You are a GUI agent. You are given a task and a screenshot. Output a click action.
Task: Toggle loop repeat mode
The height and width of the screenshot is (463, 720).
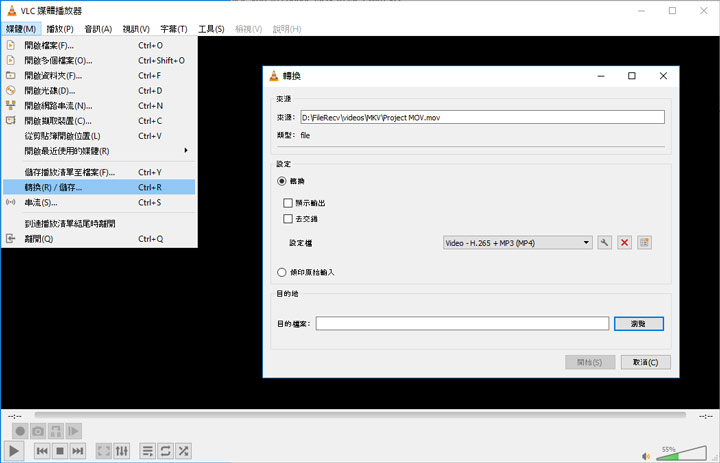point(165,451)
